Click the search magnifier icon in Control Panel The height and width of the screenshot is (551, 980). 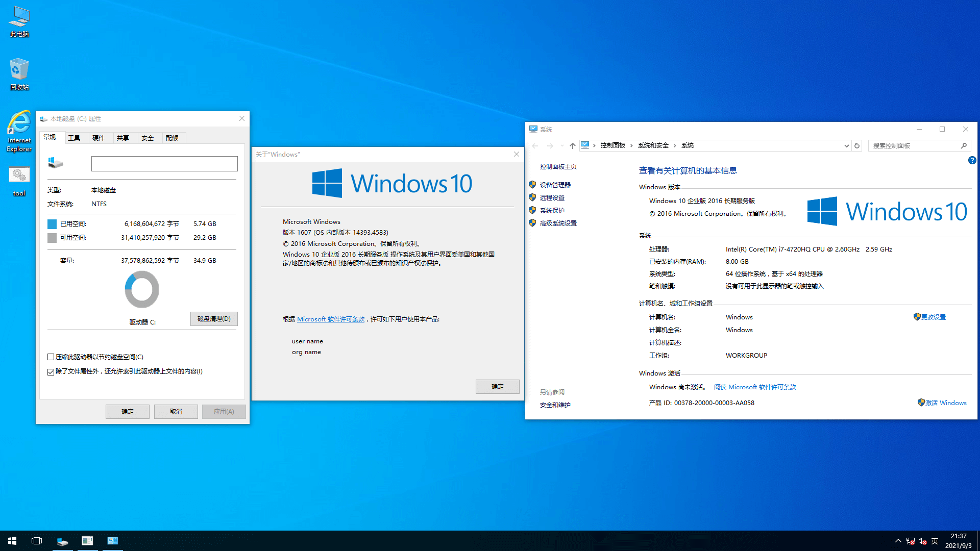pyautogui.click(x=964, y=145)
